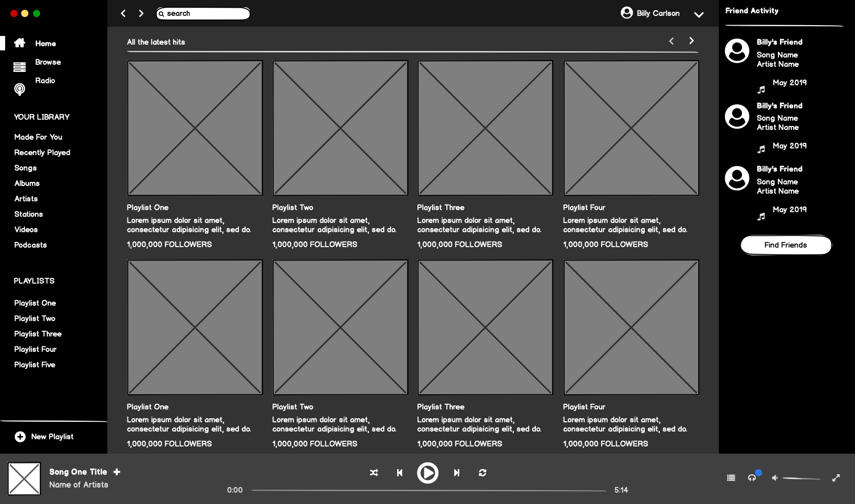
Task: Show previous page of latest hits
Action: point(671,41)
